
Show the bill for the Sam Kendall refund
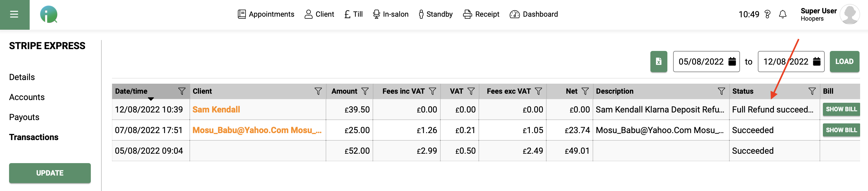841,109
